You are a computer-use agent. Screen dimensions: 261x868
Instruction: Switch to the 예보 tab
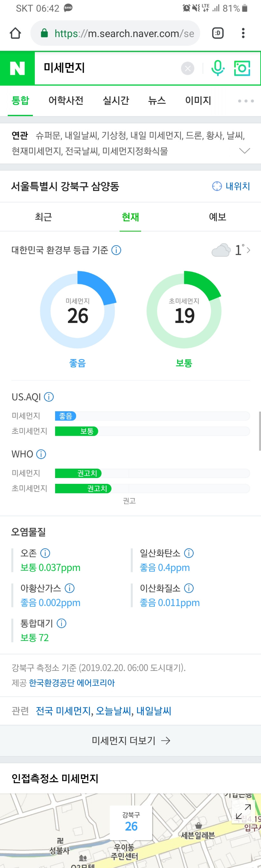coord(217,217)
